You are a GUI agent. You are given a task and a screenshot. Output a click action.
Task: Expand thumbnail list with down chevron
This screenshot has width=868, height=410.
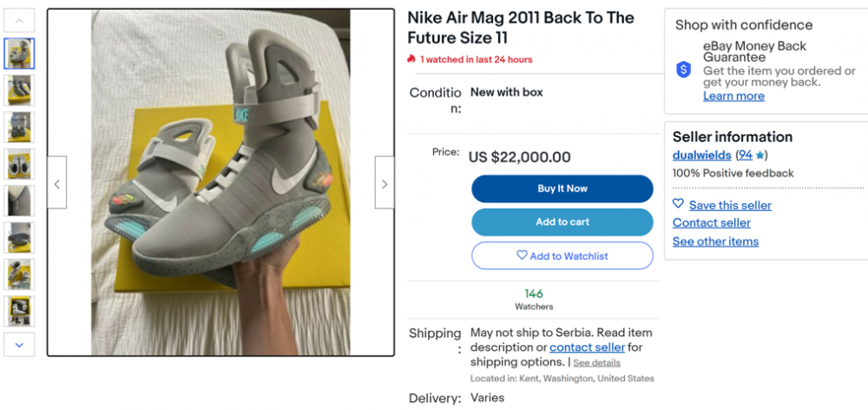tap(19, 345)
